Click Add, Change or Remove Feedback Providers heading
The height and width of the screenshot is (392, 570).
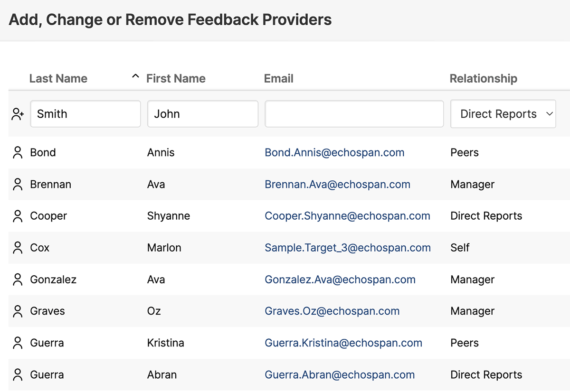point(170,20)
